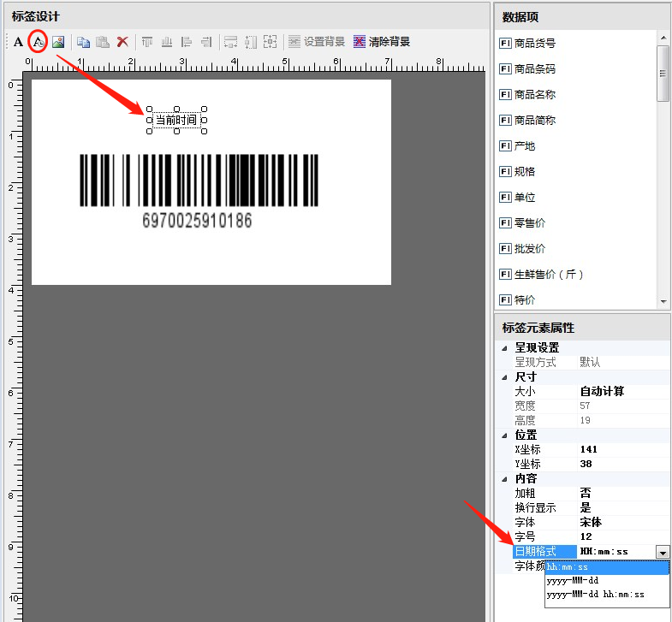Click the data list scrollbar thumb

(663, 73)
